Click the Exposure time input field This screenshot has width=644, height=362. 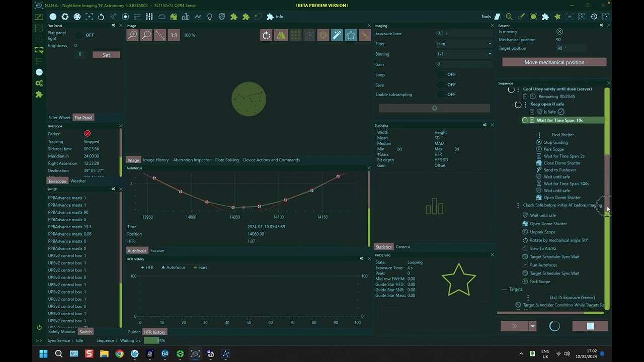[x=464, y=33]
